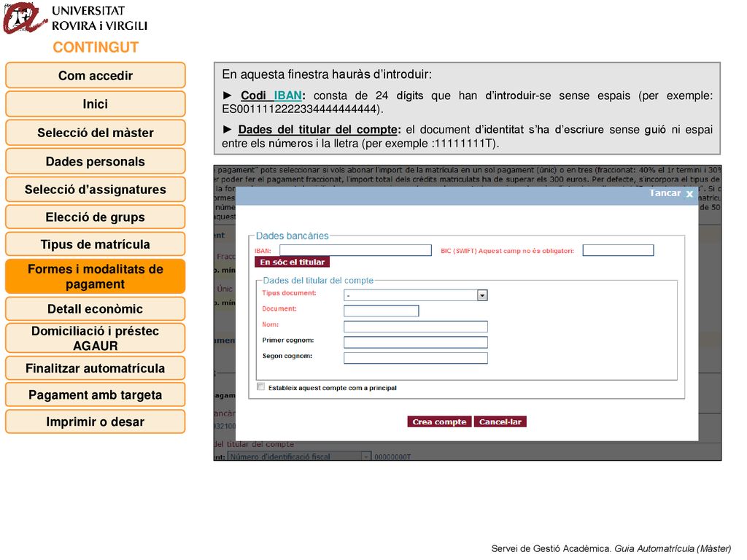Go to the Inici section
The width and height of the screenshot is (747, 560).
[x=96, y=104]
